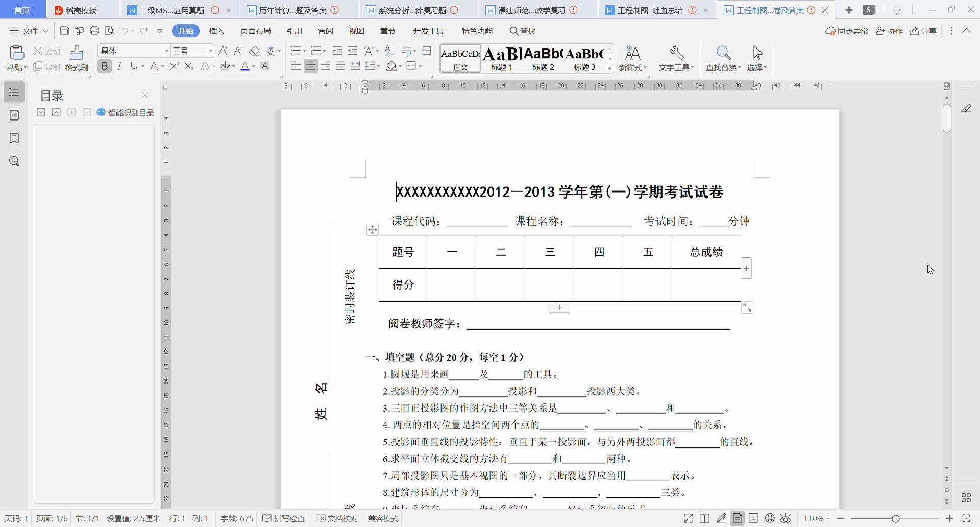Apply the Heading 1 style
Screen dimensions: 980x527
[502, 59]
